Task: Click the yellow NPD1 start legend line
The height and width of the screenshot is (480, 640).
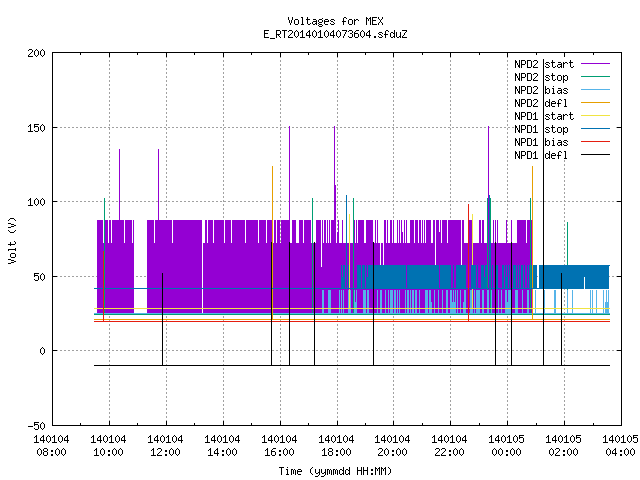Action: coord(596,116)
